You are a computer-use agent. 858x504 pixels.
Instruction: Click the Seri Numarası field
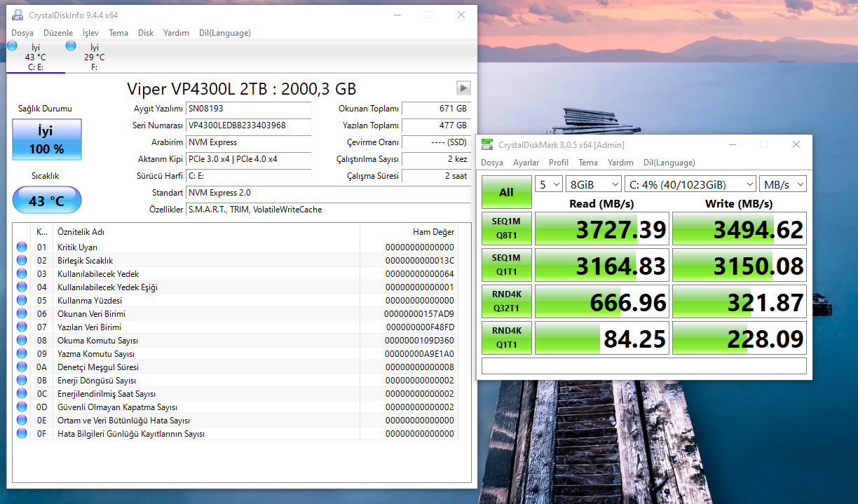click(x=249, y=125)
